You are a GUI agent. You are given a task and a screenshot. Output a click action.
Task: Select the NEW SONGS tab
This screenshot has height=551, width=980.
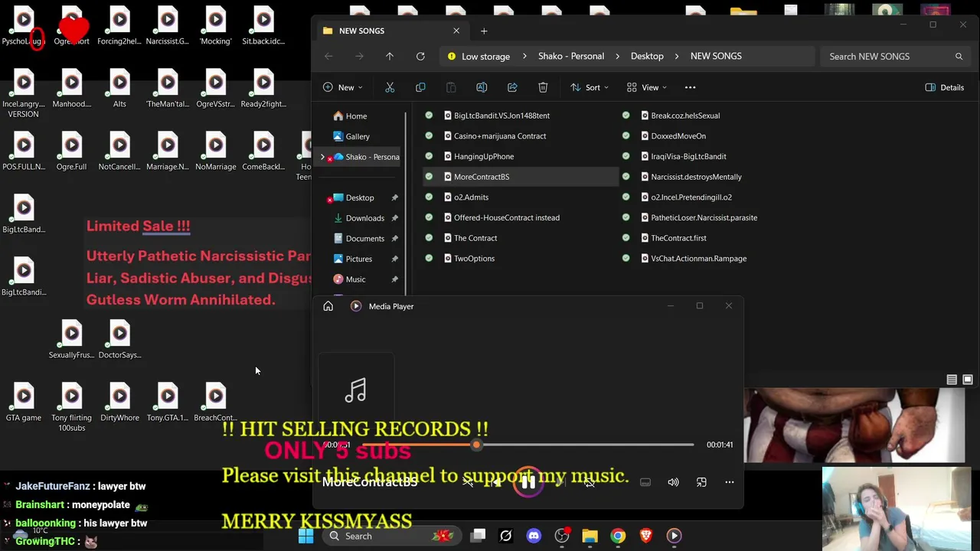pyautogui.click(x=390, y=31)
